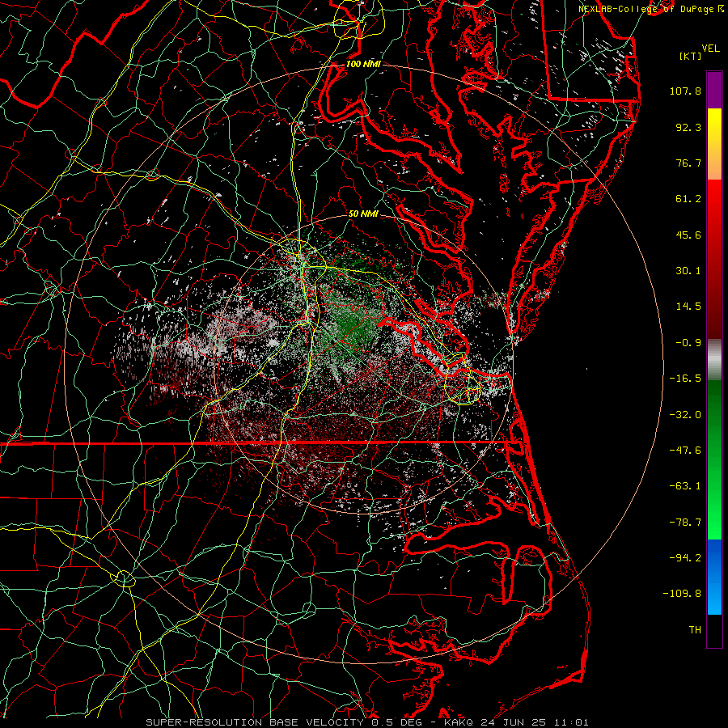The height and width of the screenshot is (728, 728).
Task: Click the -16.5 legend value
Action: [685, 379]
